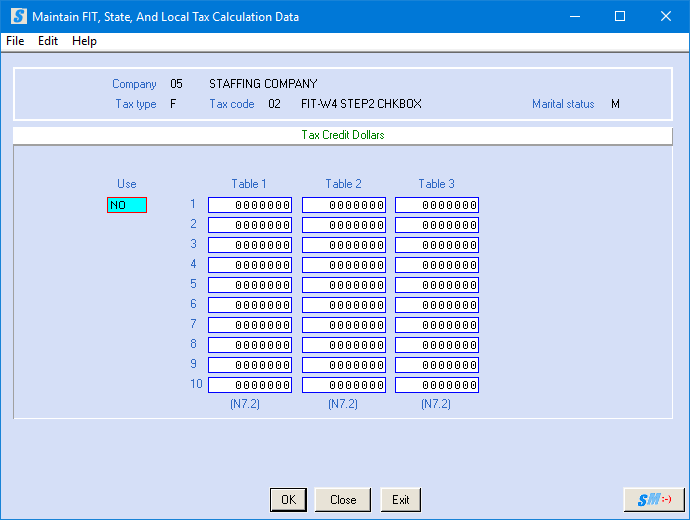Open the File menu
The image size is (690, 520).
15,41
